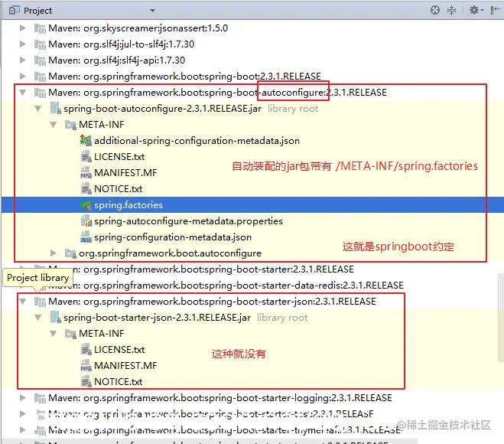Screen dimensions: 504x444
Task: Collapse META-INF folder under the autoconfigure jar
Action: (x=54, y=125)
